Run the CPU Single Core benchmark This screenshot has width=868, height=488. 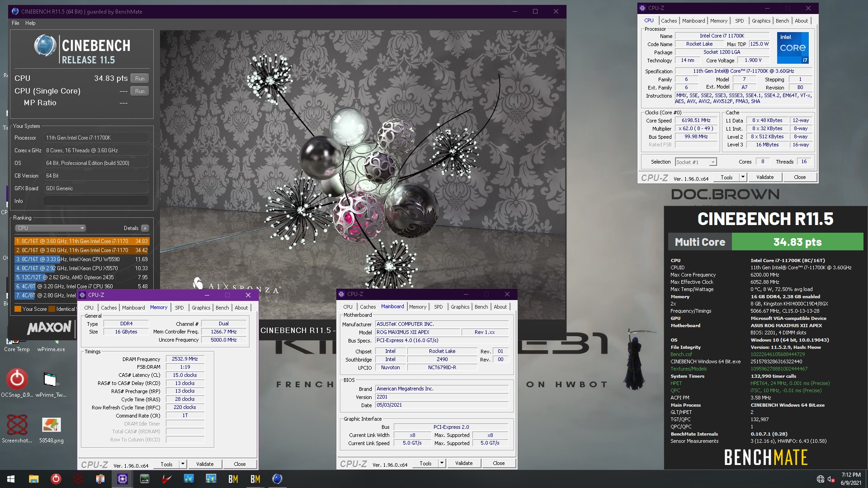tap(140, 91)
